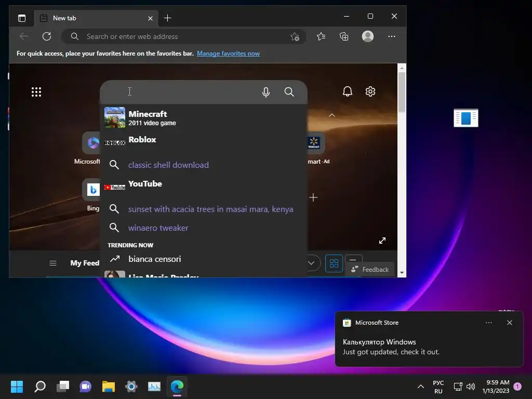The width and height of the screenshot is (532, 399).
Task: Switch input language РУС RU
Action: click(438, 387)
